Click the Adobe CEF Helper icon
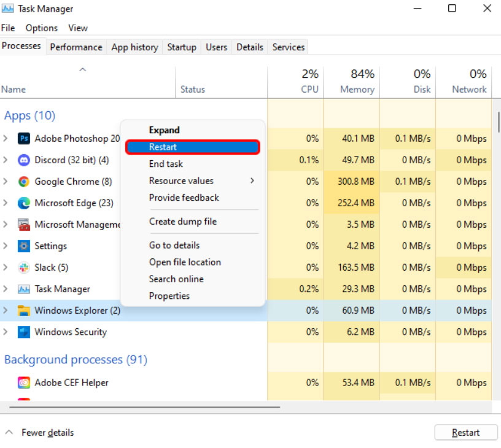The image size is (501, 448). 24,382
